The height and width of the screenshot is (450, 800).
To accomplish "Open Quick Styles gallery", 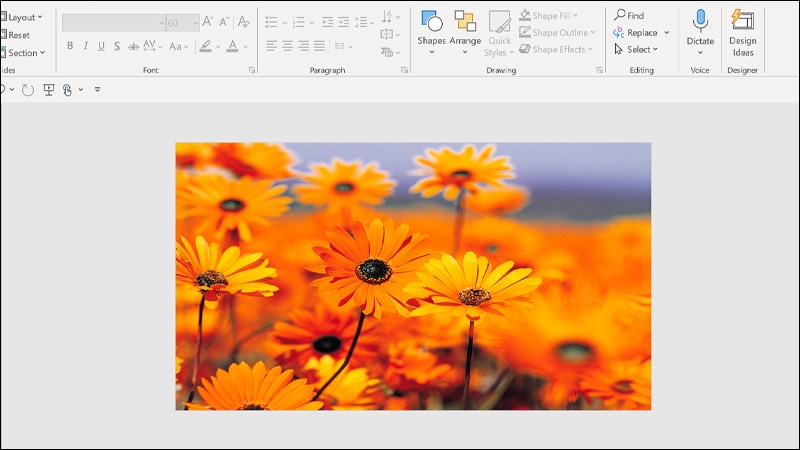I will (499, 33).
